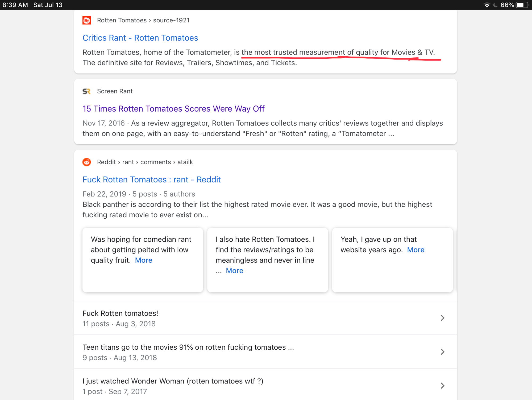Open the 'rant - Reddit' result title link
This screenshot has width=532, height=400.
[x=152, y=179]
